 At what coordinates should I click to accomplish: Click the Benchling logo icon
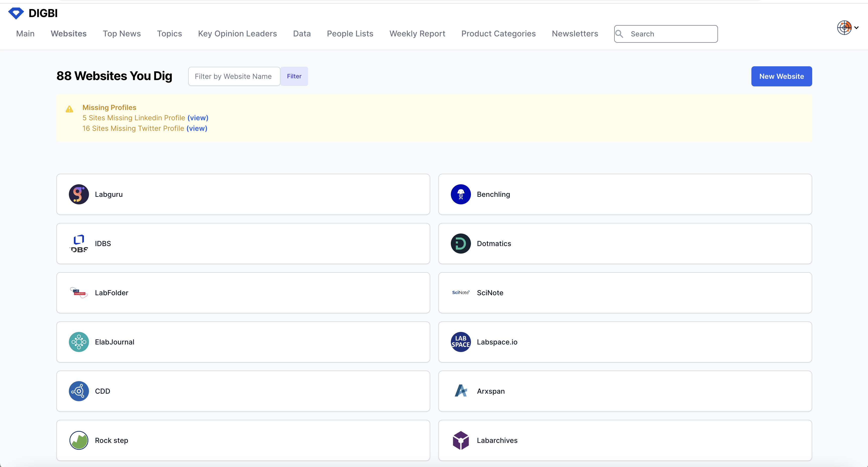point(461,194)
